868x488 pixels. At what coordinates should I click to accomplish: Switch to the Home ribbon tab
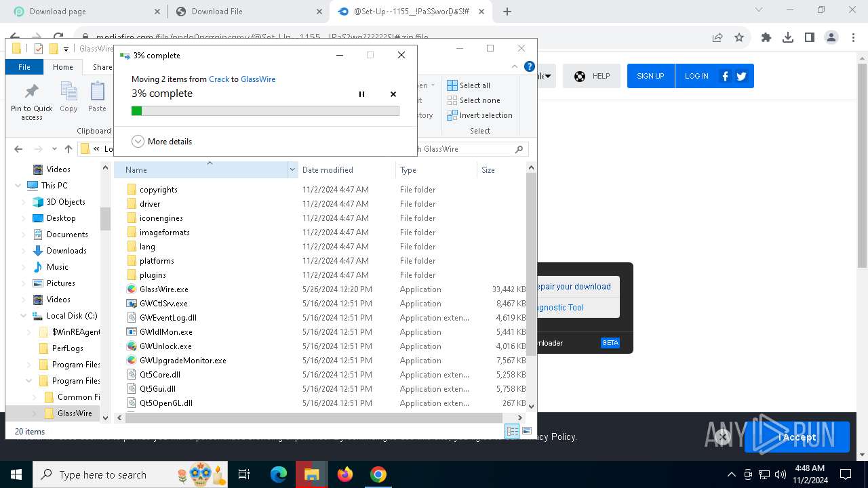63,67
